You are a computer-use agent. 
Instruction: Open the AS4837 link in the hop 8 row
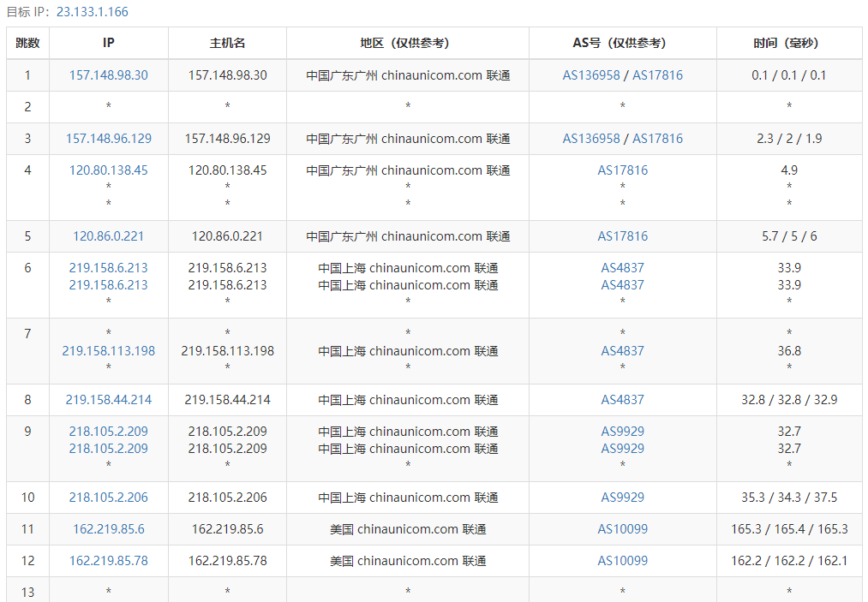pos(623,400)
